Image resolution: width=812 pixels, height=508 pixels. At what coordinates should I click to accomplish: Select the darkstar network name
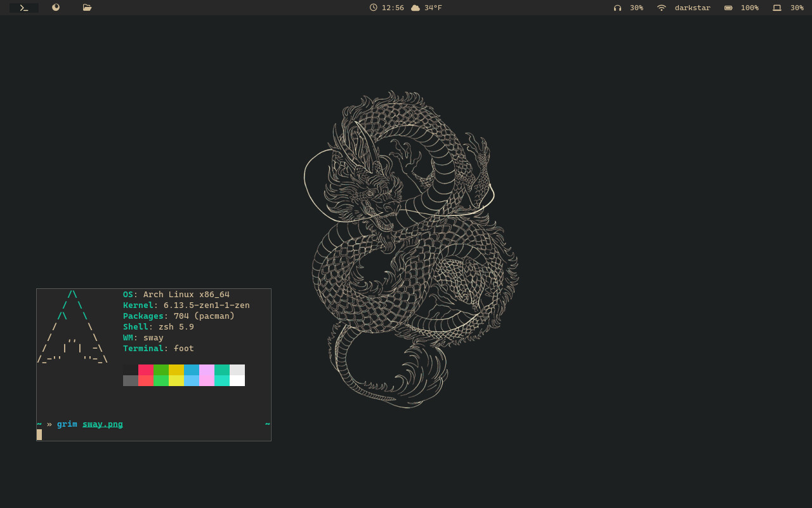tap(693, 8)
